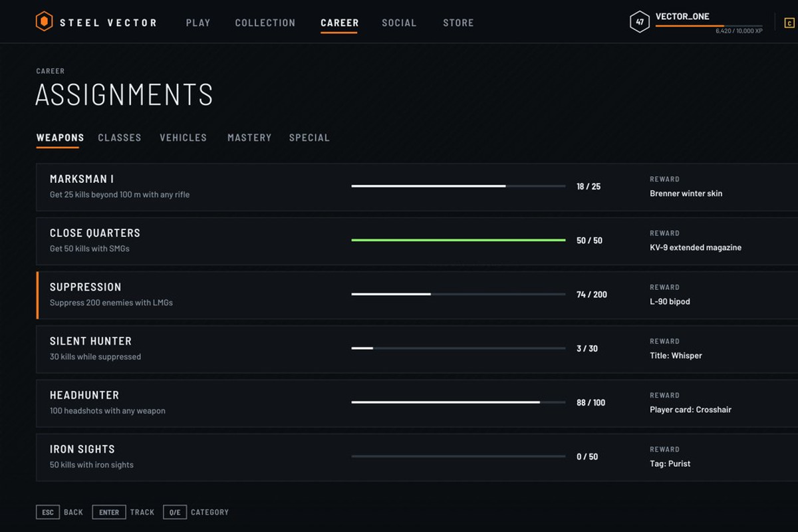This screenshot has height=532, width=798.
Task: Click the Silent Hunter progress bar
Action: tap(458, 348)
